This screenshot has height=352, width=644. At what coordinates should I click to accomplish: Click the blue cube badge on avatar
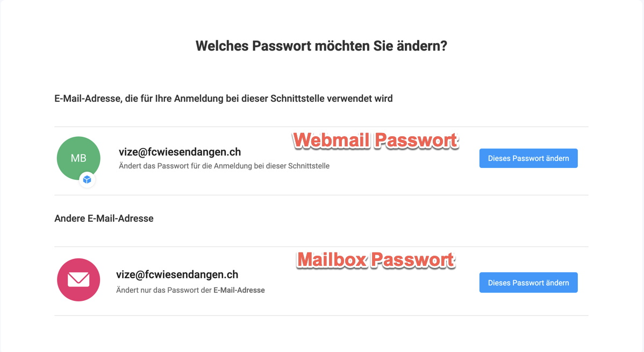coord(87,180)
